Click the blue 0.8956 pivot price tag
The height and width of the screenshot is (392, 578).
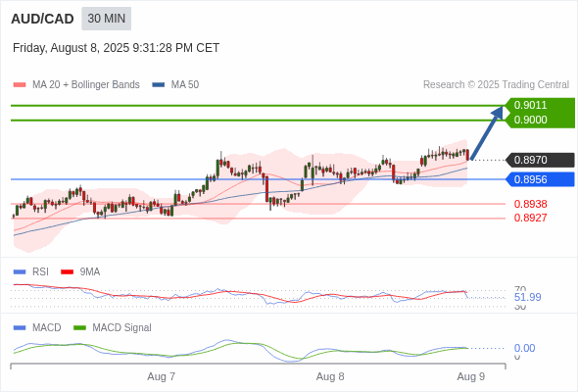point(540,179)
